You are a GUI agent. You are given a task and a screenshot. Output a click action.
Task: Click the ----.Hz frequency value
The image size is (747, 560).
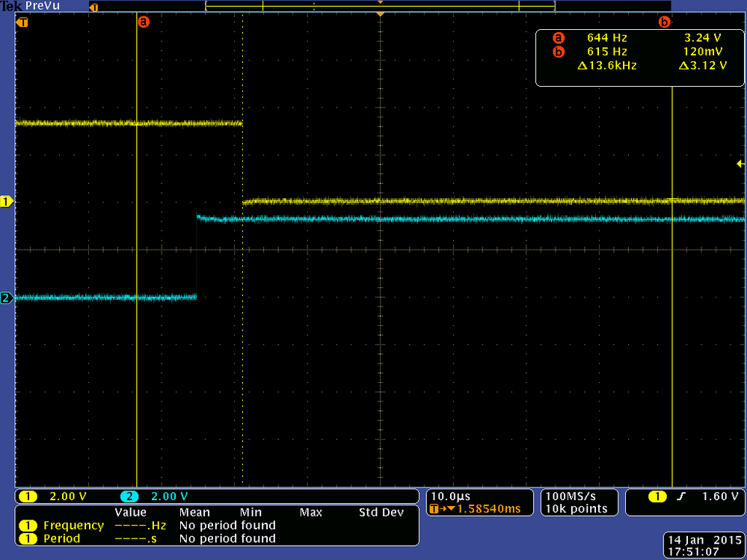click(140, 526)
